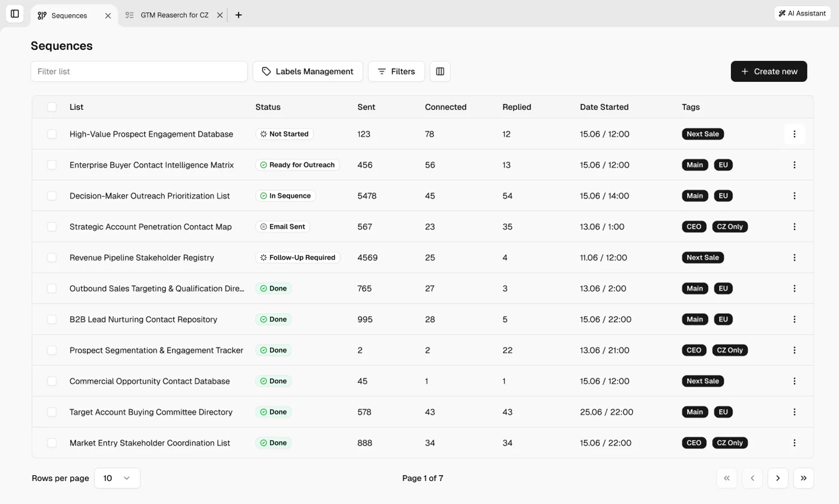Go to the next page arrow
Image resolution: width=839 pixels, height=504 pixels.
click(778, 478)
